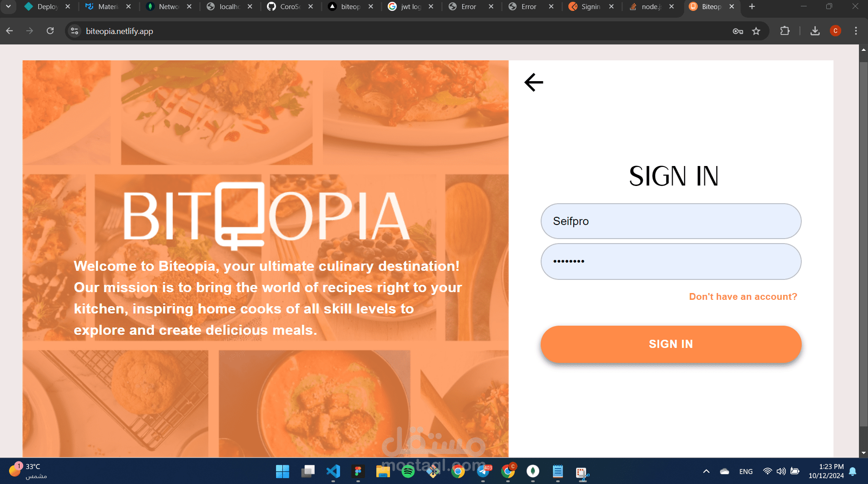868x484 pixels.
Task: Open the clock showing 1:23 PM
Action: point(826,471)
